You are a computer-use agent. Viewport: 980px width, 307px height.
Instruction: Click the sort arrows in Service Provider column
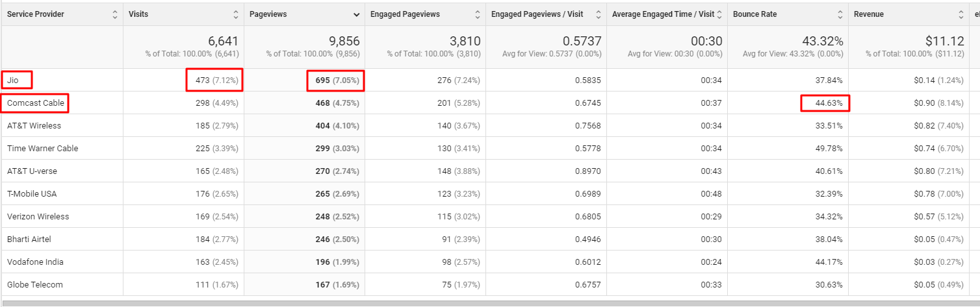(115, 14)
